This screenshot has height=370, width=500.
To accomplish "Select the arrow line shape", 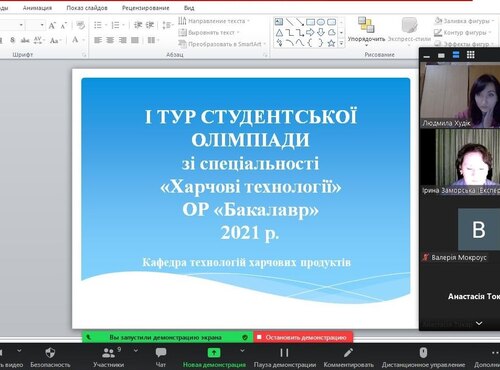I will 300,22.
